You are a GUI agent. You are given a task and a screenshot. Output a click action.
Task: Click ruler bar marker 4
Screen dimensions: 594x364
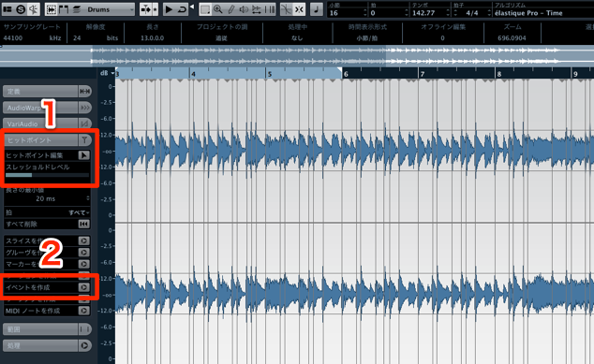pyautogui.click(x=193, y=74)
